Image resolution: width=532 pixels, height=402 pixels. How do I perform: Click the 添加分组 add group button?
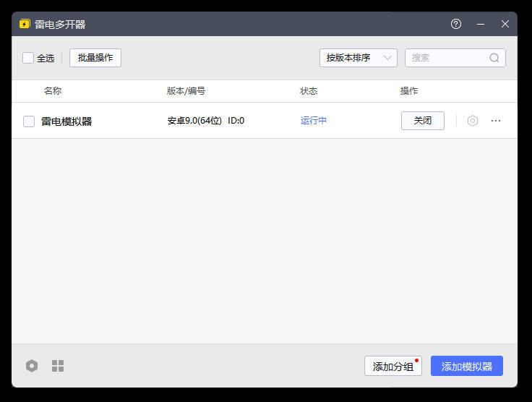pos(393,366)
